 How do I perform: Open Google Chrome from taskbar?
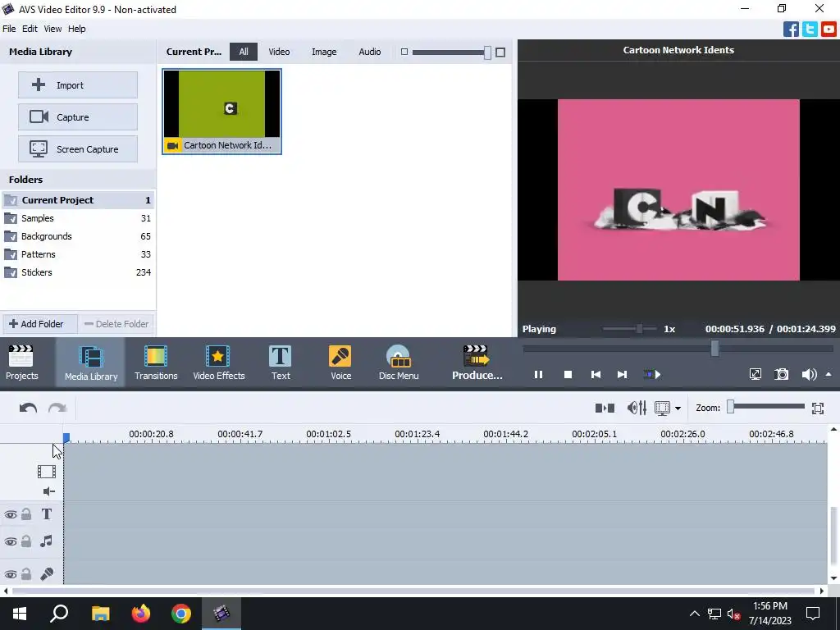pos(181,614)
